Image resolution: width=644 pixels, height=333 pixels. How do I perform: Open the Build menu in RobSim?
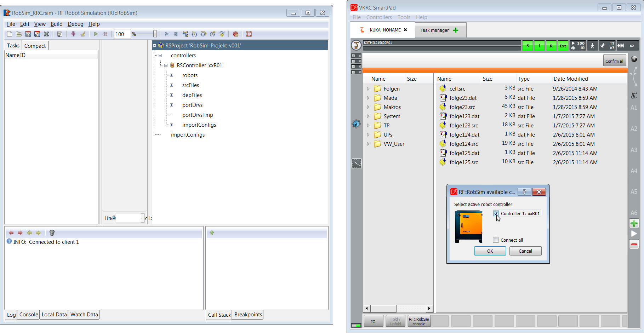point(56,24)
